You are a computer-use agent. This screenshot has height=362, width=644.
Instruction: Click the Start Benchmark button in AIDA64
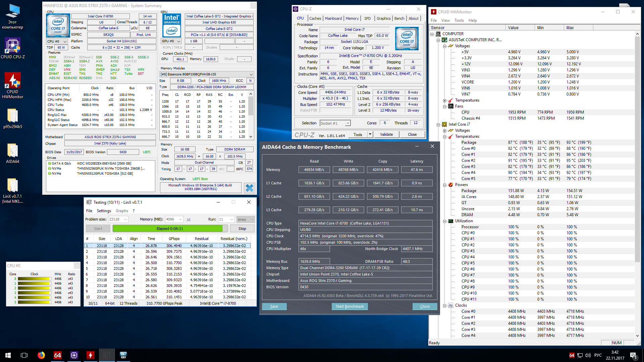pos(350,306)
